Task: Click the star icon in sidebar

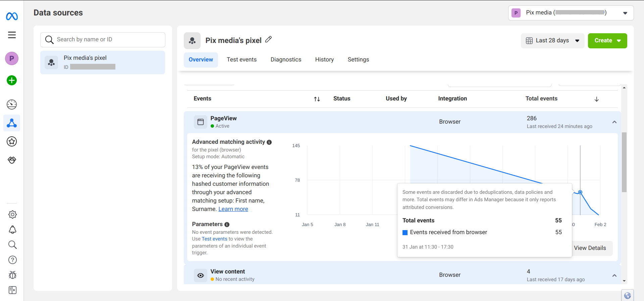Action: (x=12, y=141)
